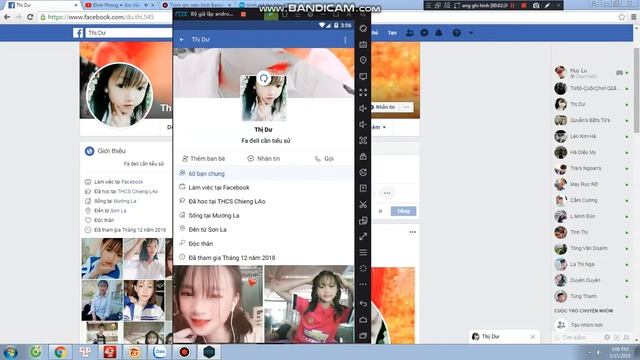Bookmark the page with the Chrome star icon
Viewport: 640px width, 360px height.
point(621,17)
